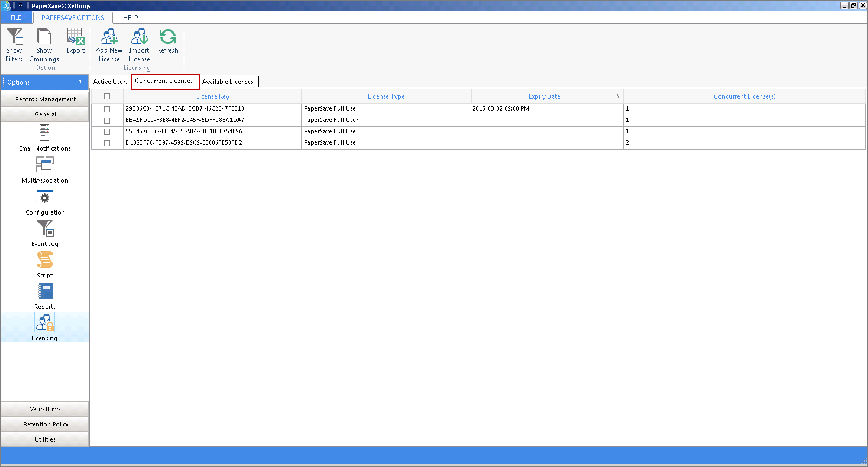Select the Licensing sidebar item

pyautogui.click(x=44, y=327)
